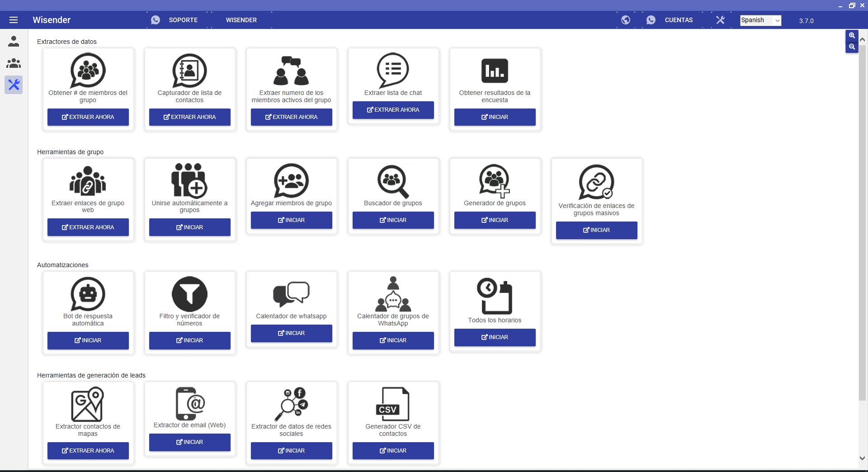Start Buscador de grupos
This screenshot has height=472, width=868.
point(393,220)
